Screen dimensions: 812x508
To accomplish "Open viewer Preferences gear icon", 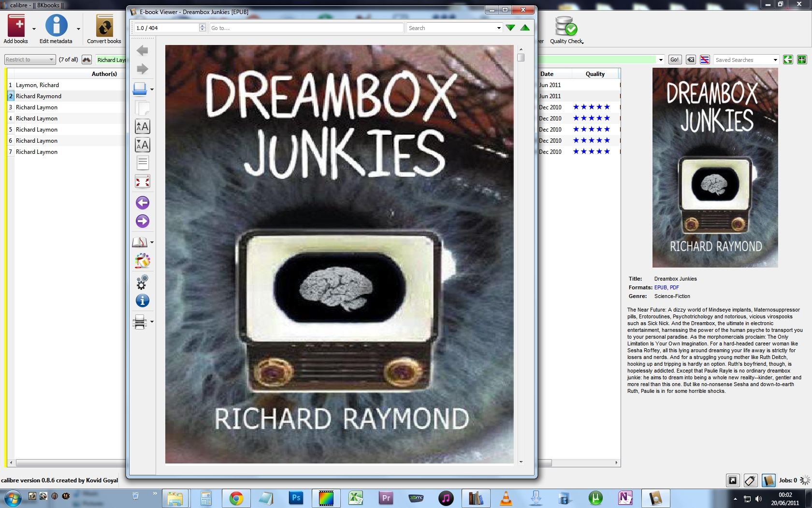I will (x=142, y=282).
